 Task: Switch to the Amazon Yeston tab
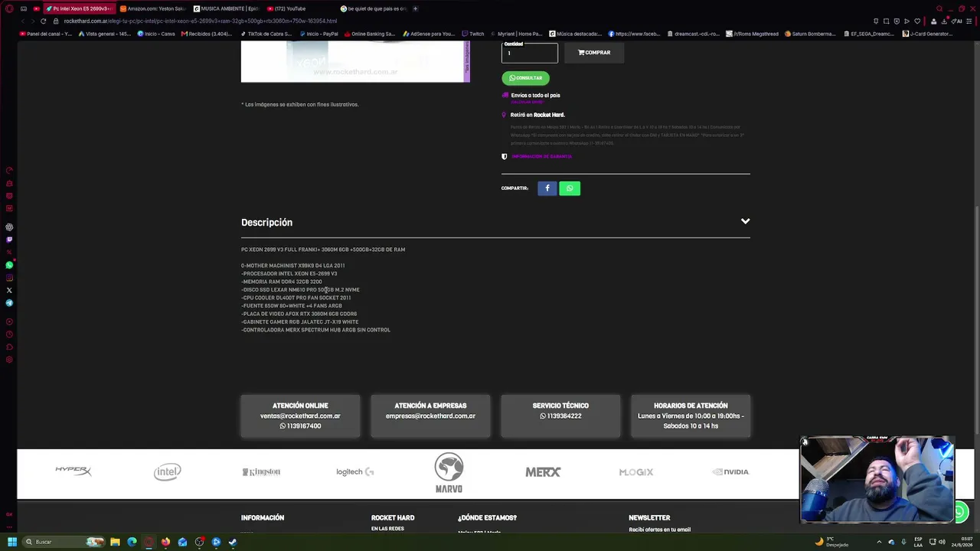point(153,8)
